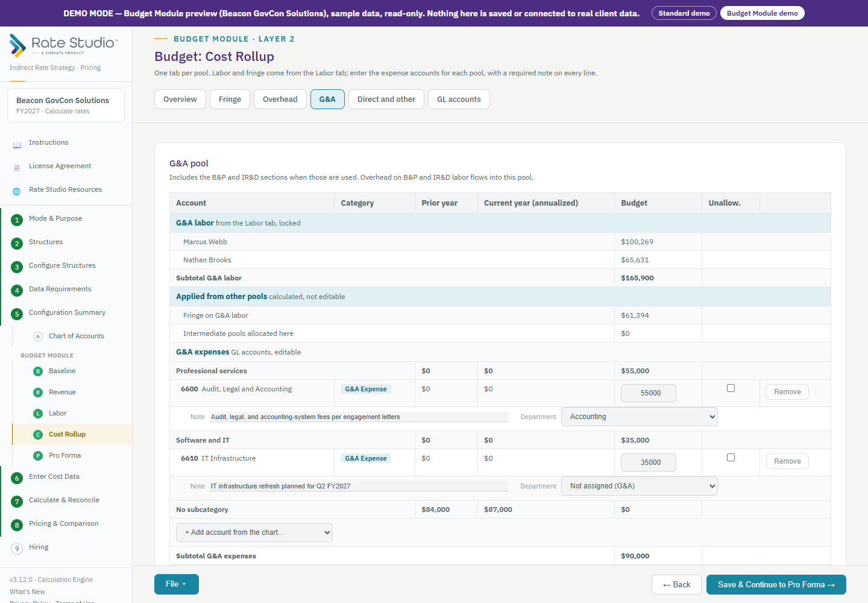Go to step 6 circle Enter Cost Data
Viewport: 868px width, 603px height.
tap(17, 478)
